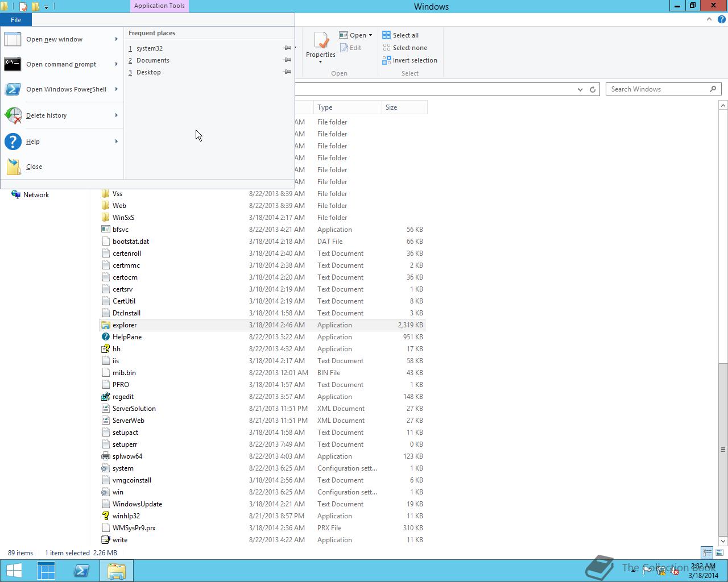Screen dimensions: 728x582
Task: Click the Network icon in navigation pane
Action: [x=16, y=195]
